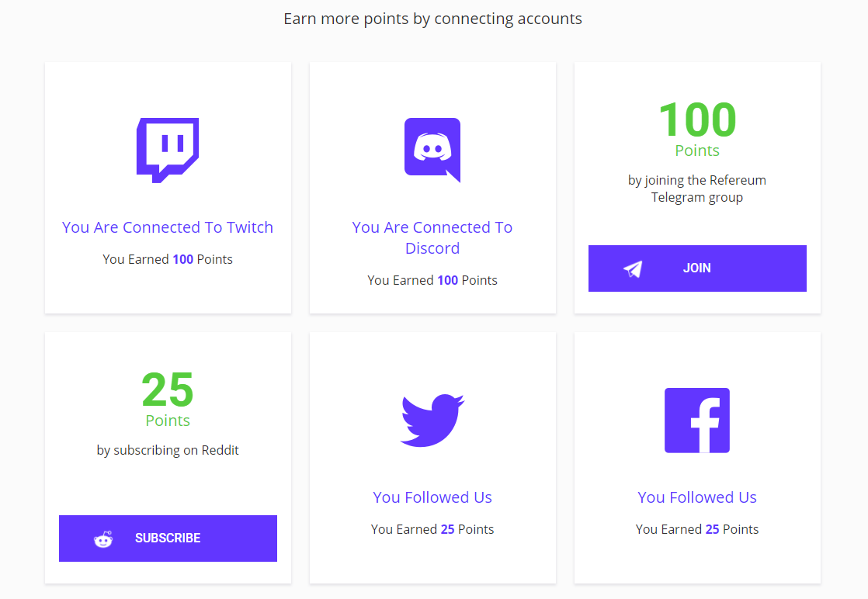Click the Discord logo icon
The image size is (868, 599).
(432, 150)
